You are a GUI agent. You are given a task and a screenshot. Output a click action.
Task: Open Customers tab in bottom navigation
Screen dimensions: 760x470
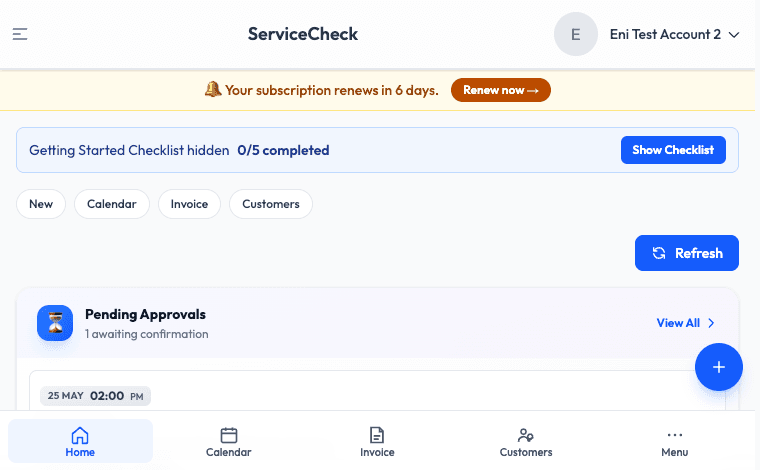526,442
